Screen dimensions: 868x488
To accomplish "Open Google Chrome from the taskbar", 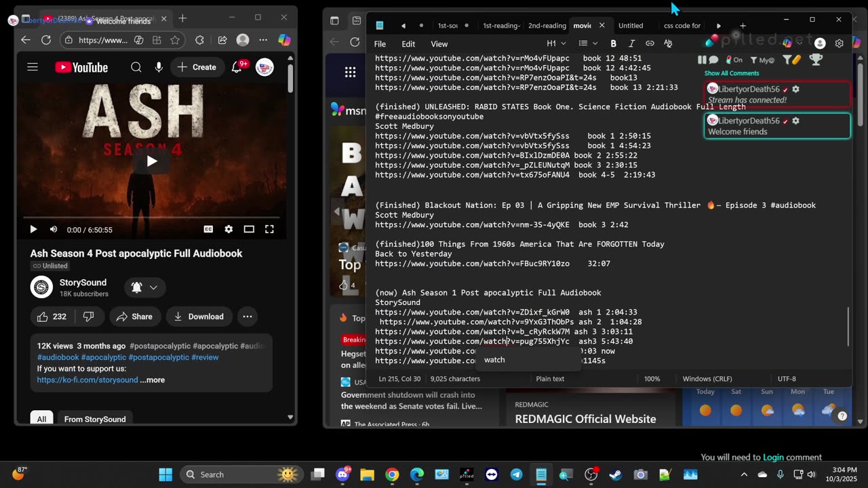I will click(392, 474).
